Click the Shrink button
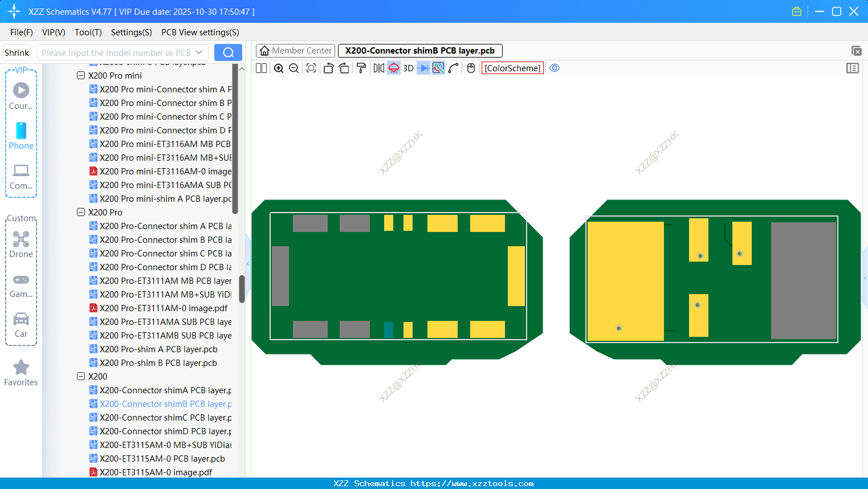Screen dimensions: 868x489 coord(17,52)
